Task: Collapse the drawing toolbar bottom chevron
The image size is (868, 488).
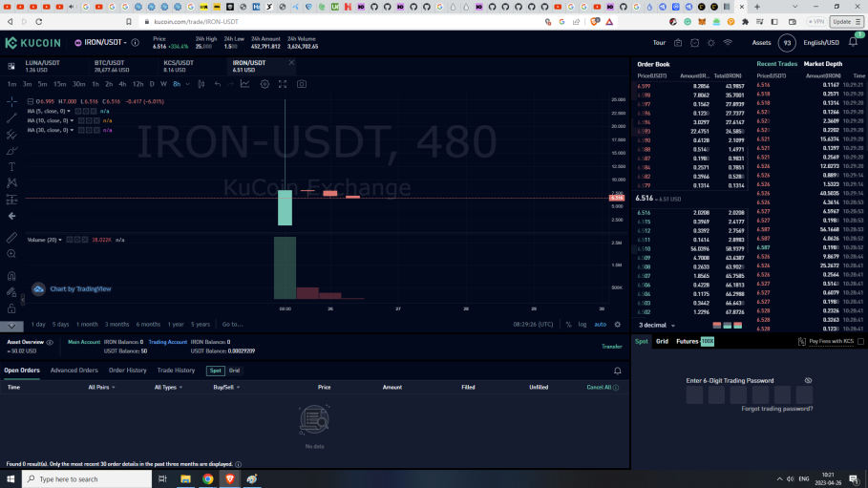Action: pos(11,327)
